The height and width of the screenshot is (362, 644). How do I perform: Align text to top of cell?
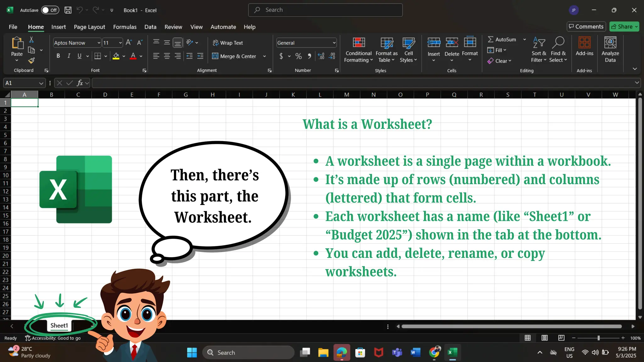[x=156, y=42]
